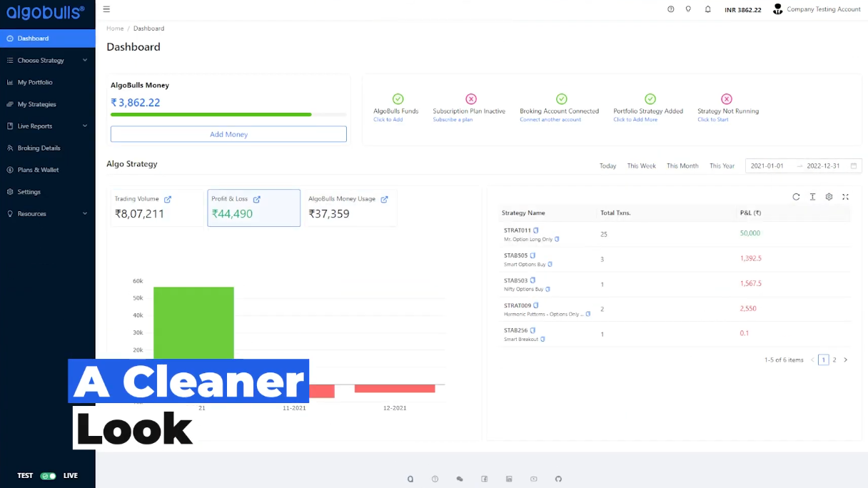Copy the STAB256 strategy code
868x488 pixels.
tap(533, 330)
